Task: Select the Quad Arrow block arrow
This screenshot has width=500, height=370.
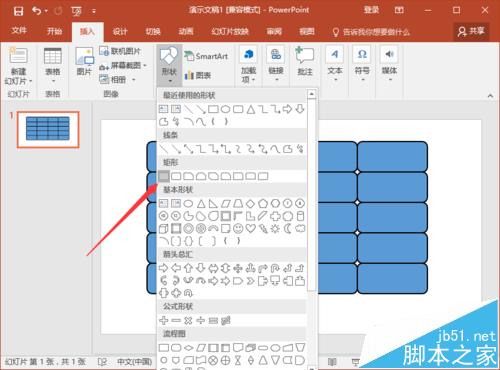Action: [x=238, y=268]
